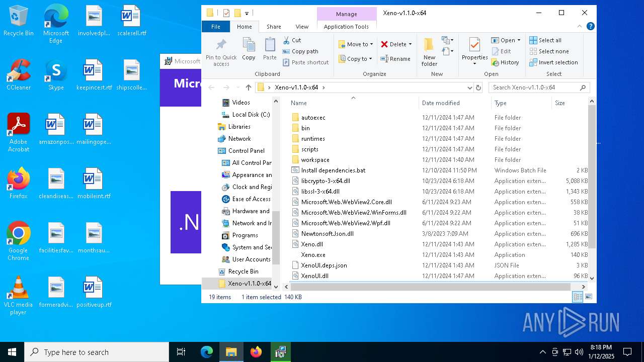
Task: Open Explorer Help icon
Action: tap(591, 27)
